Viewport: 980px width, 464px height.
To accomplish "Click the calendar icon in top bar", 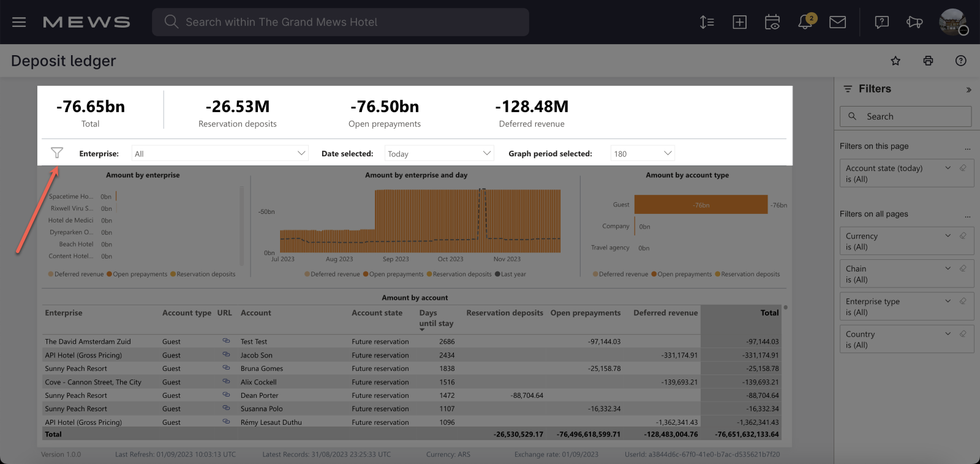I will (x=772, y=22).
